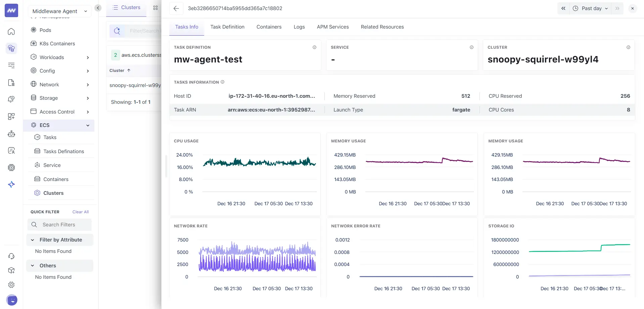Open the help headset icon near bottom
The width and height of the screenshot is (644, 309).
[11, 256]
